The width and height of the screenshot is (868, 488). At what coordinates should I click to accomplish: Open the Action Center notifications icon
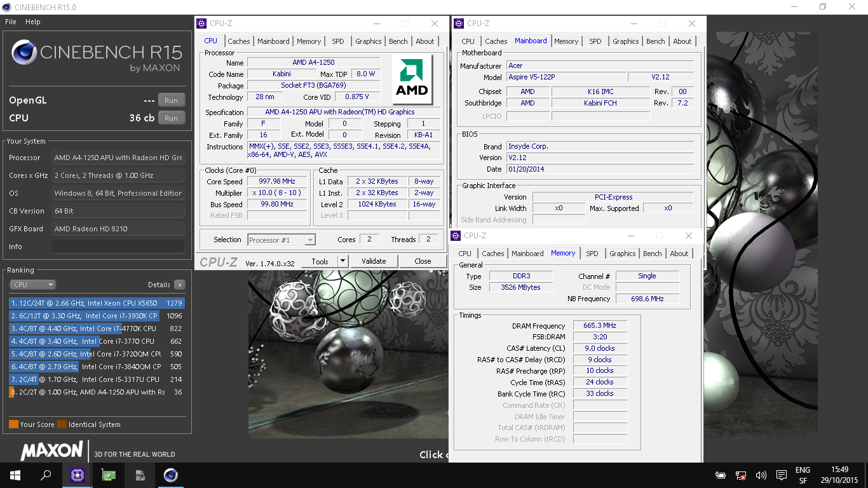click(781, 475)
